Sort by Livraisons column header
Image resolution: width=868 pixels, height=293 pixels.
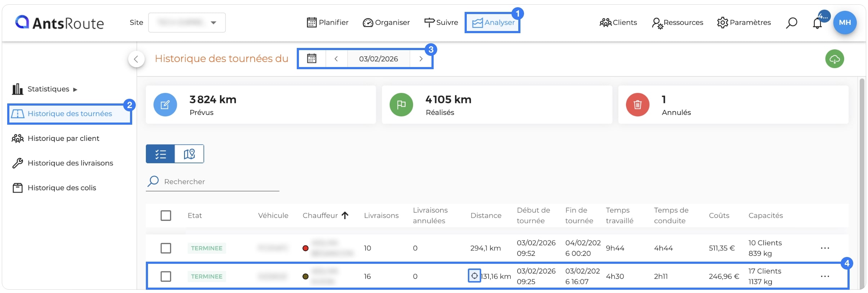click(381, 216)
